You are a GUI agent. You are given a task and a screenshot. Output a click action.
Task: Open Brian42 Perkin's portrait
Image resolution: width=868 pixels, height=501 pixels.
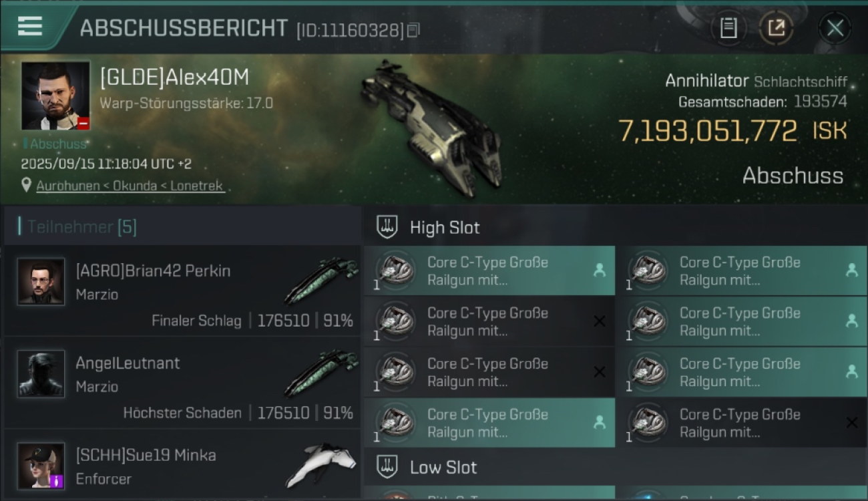[x=41, y=281]
